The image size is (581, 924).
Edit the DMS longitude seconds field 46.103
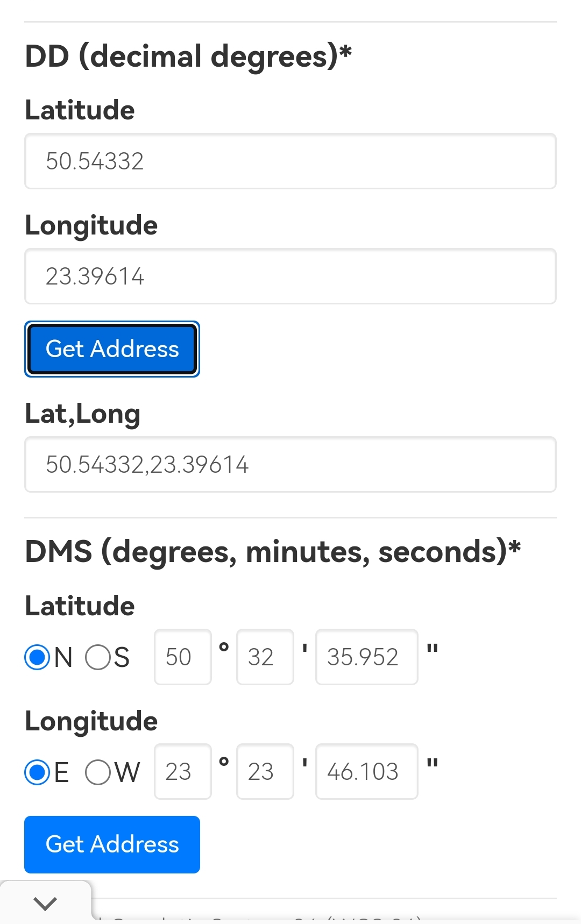click(366, 772)
